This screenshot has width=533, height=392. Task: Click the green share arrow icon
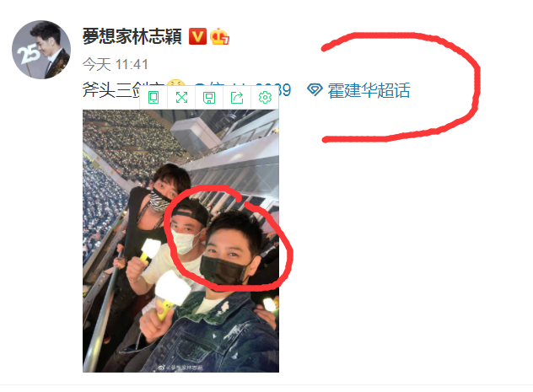pyautogui.click(x=237, y=98)
